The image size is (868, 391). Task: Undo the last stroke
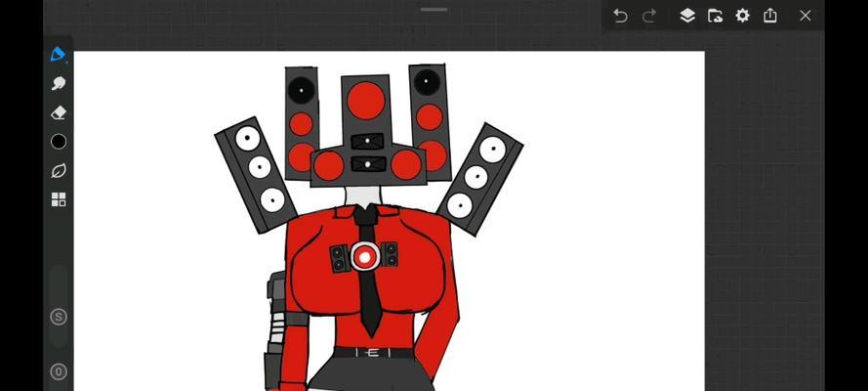coord(620,16)
